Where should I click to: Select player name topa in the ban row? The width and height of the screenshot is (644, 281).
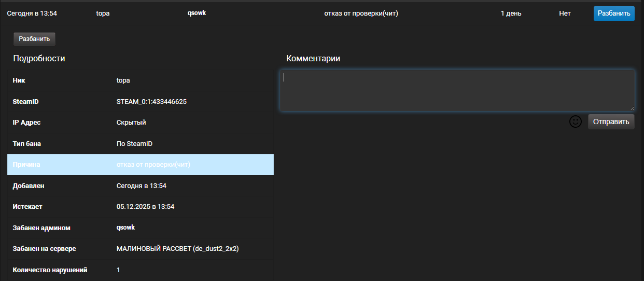pyautogui.click(x=103, y=14)
